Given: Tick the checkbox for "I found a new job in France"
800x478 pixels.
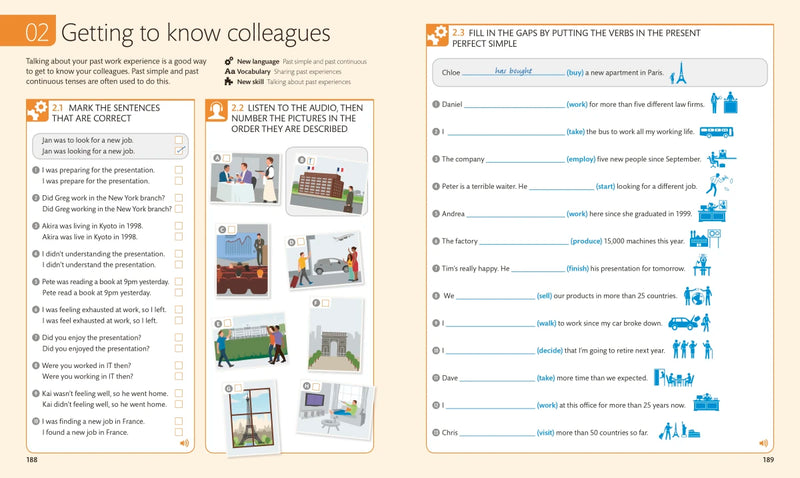Looking at the screenshot, I should click(179, 433).
